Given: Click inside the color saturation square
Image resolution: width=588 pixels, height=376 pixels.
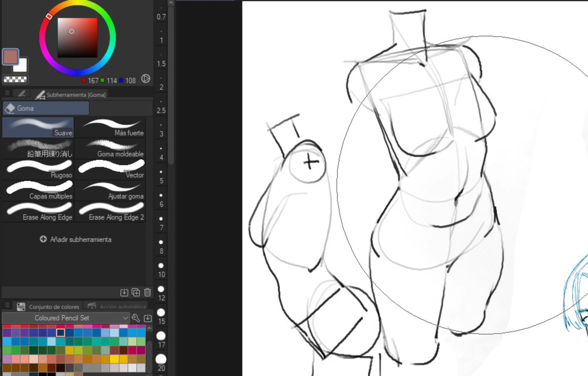Looking at the screenshot, I should 78,38.
